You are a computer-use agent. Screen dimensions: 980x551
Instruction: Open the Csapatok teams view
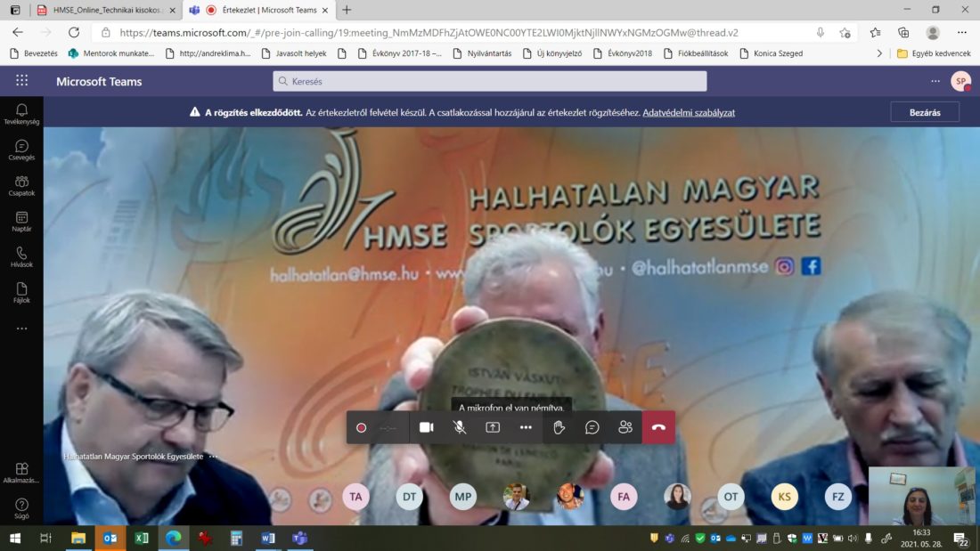[x=21, y=185]
